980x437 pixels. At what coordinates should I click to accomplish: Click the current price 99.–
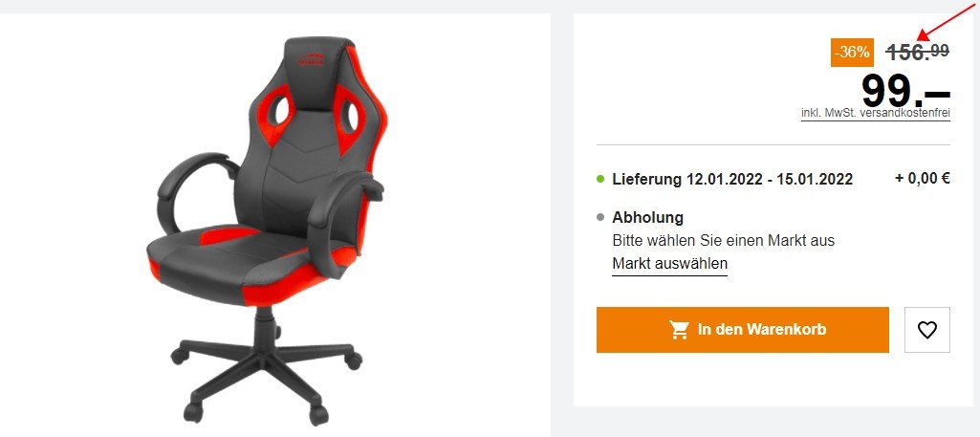coord(905,91)
